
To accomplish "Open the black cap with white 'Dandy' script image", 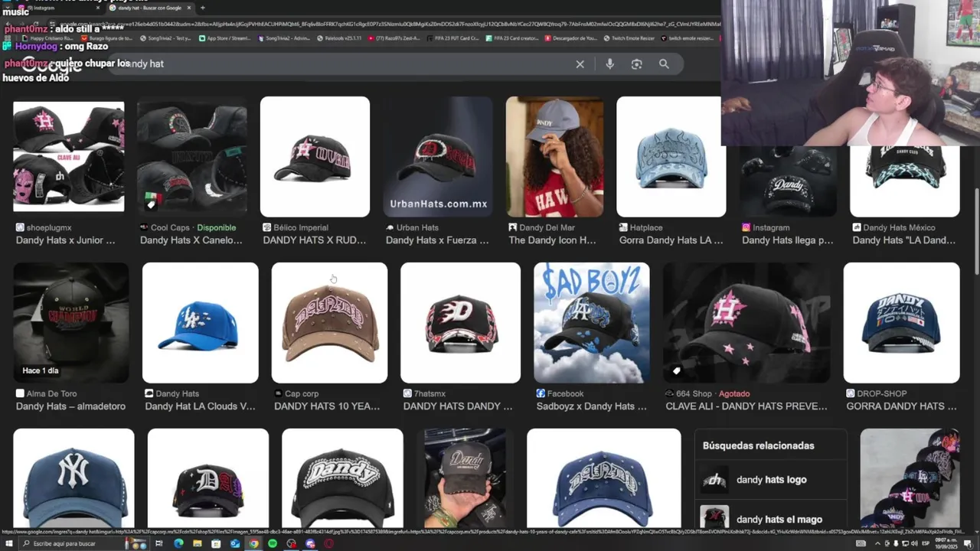I will coord(342,478).
